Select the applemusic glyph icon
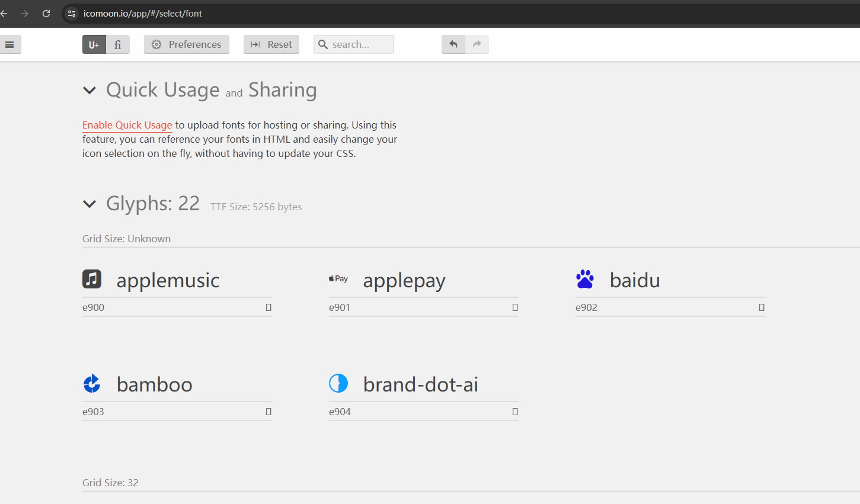The image size is (860, 504). point(92,279)
